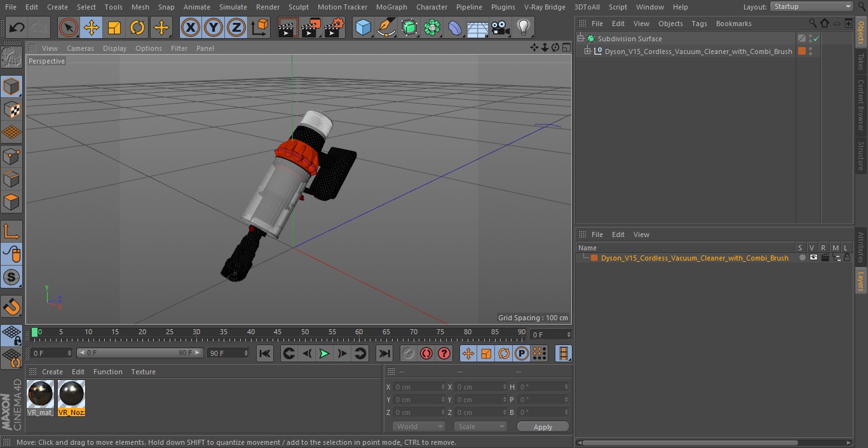Expand the Dyson vacuum object node
The image size is (868, 448).
point(588,51)
